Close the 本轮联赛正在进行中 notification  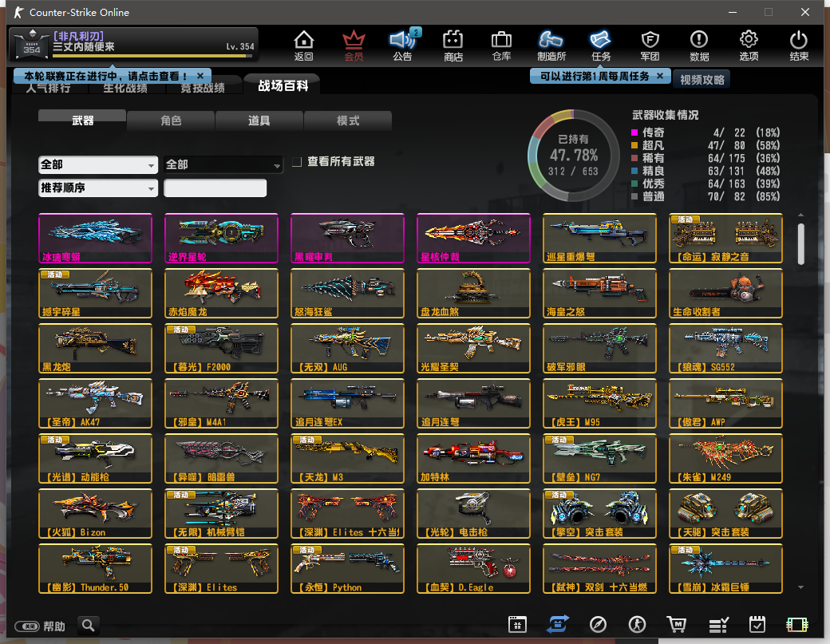[x=200, y=76]
